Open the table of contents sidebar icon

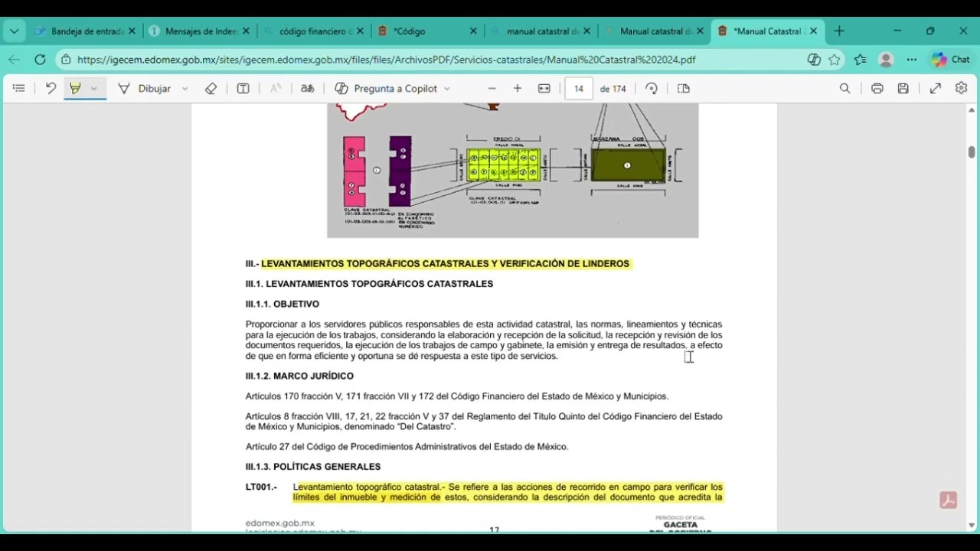(19, 89)
